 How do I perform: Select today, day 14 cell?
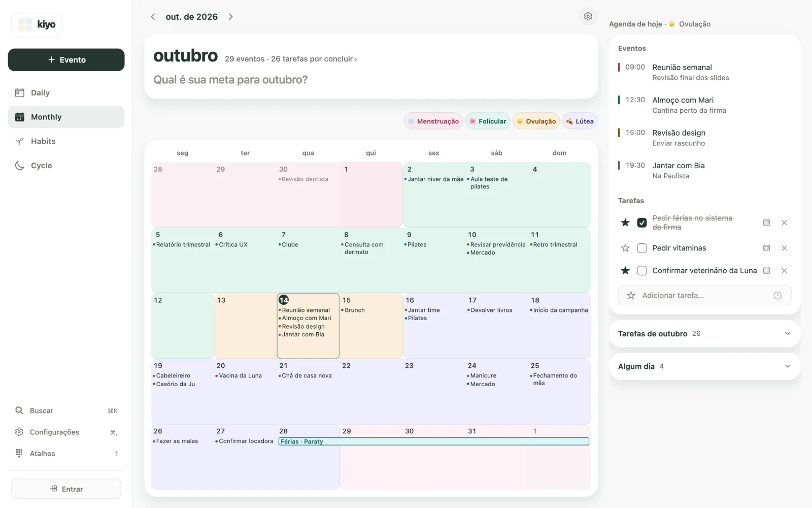[x=308, y=326]
